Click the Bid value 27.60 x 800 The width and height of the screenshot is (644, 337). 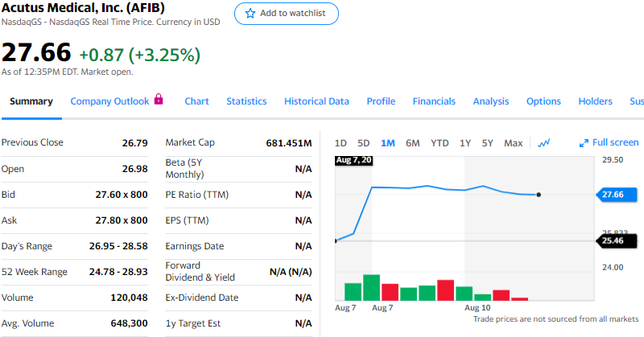tap(122, 195)
